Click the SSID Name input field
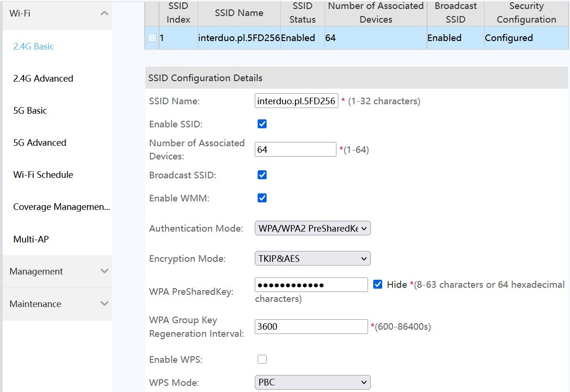Image resolution: width=570 pixels, height=392 pixels. (x=296, y=100)
